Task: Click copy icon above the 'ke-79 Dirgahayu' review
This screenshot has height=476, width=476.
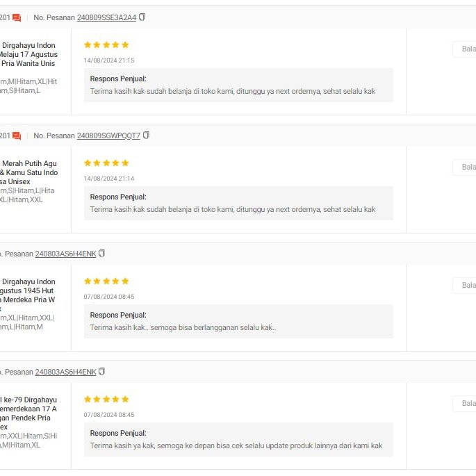Action: 102,372
